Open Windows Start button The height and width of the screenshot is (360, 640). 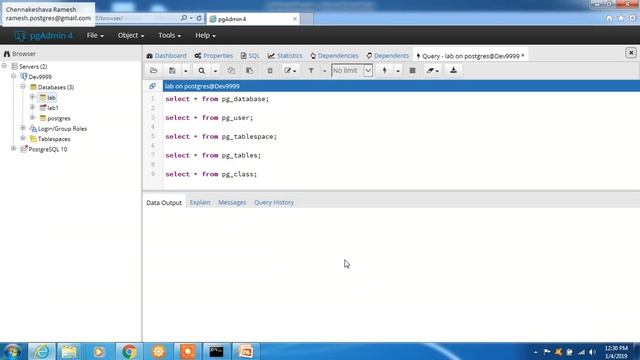click(x=12, y=351)
